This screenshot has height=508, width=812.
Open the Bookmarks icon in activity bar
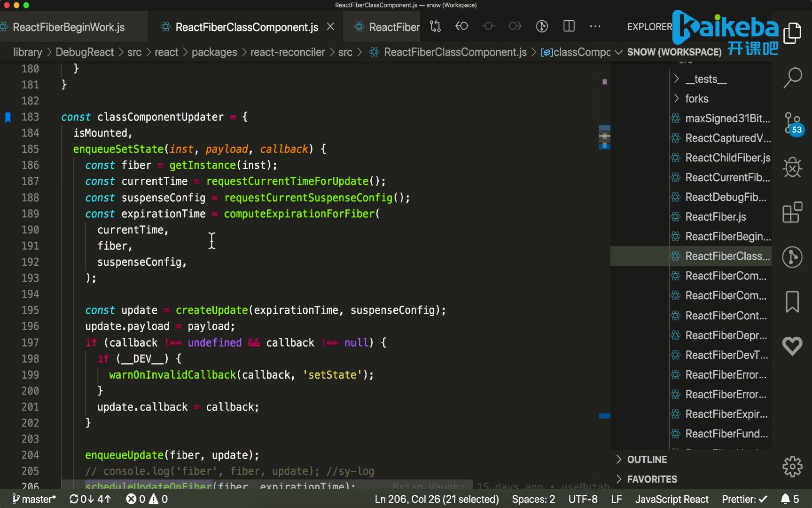tap(792, 302)
